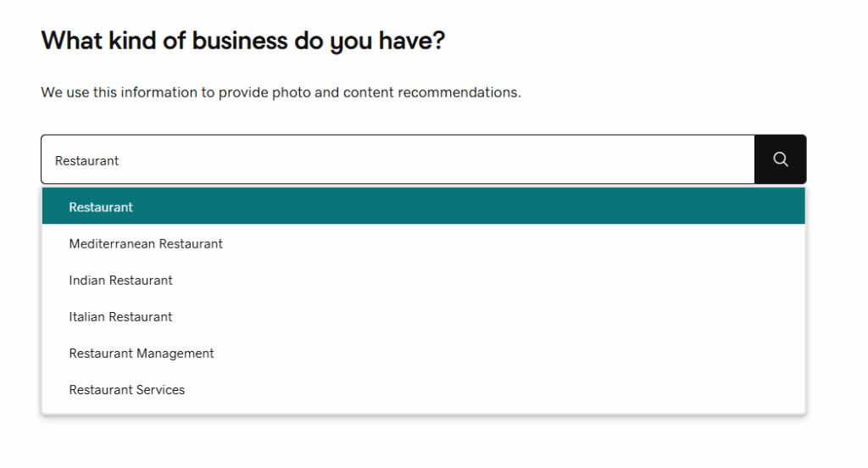Select Restaurant Services from the dropdown
The height and width of the screenshot is (468, 868).
[424, 390]
